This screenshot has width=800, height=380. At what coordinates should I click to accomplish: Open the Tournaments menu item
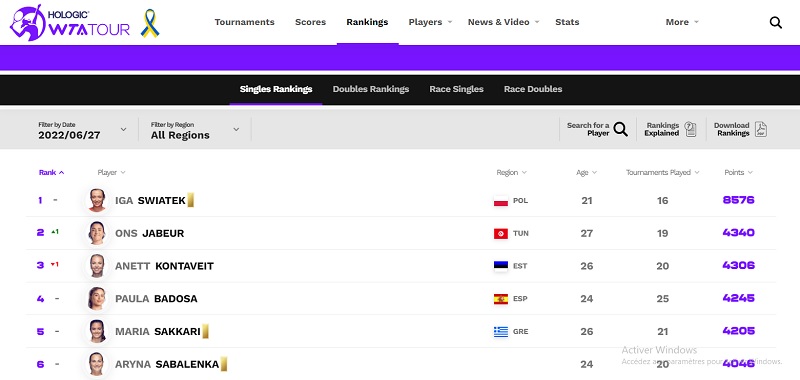[244, 22]
